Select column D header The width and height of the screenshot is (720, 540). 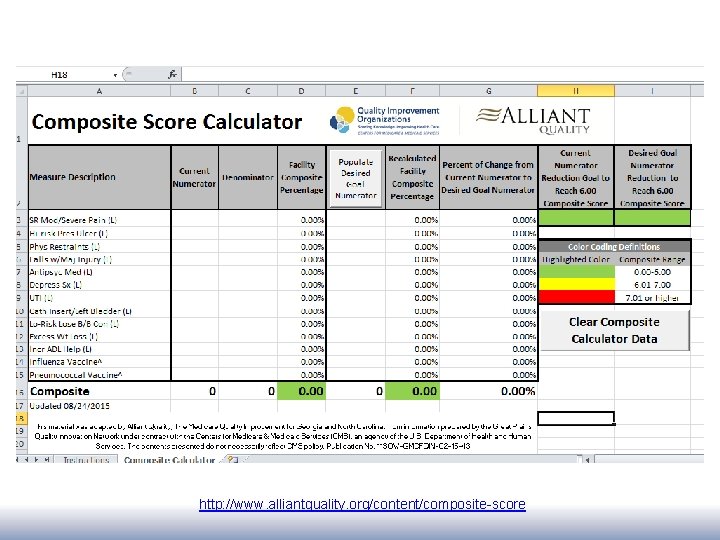pyautogui.click(x=302, y=91)
